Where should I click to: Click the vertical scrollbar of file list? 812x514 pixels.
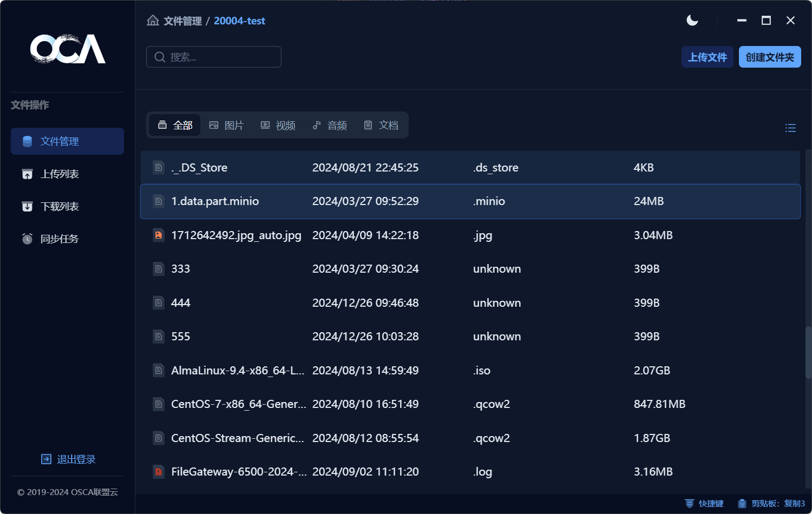(808, 352)
